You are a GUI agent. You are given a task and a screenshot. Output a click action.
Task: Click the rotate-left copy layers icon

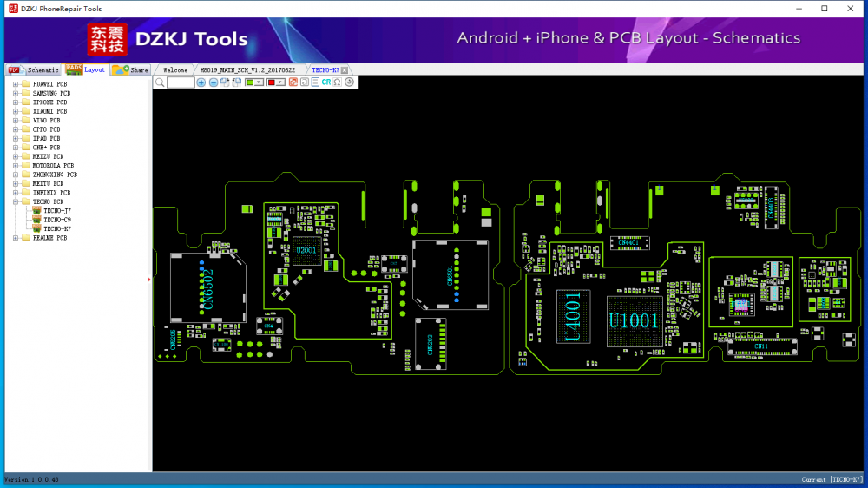coord(237,82)
